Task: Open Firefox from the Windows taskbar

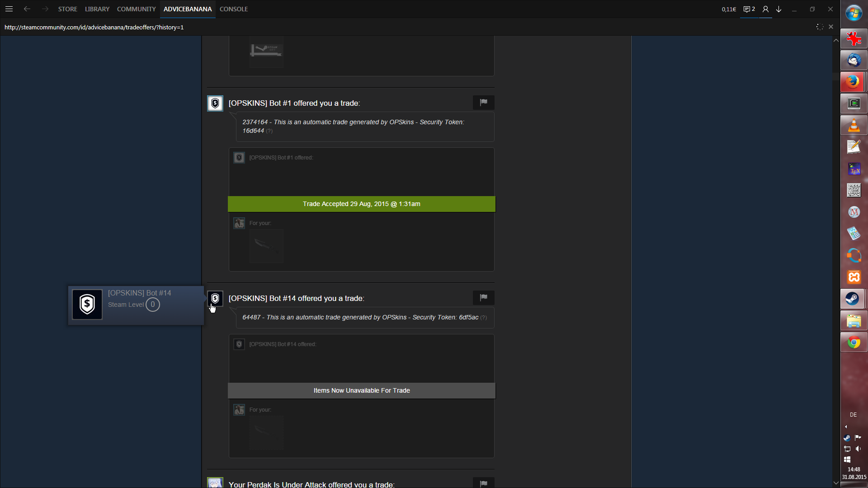Action: (x=854, y=82)
